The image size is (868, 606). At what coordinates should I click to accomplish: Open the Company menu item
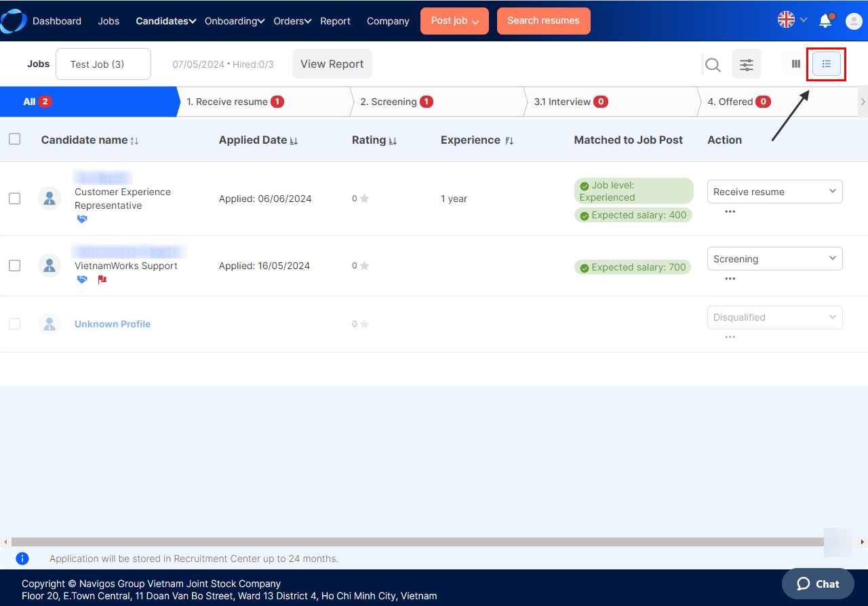388,21
